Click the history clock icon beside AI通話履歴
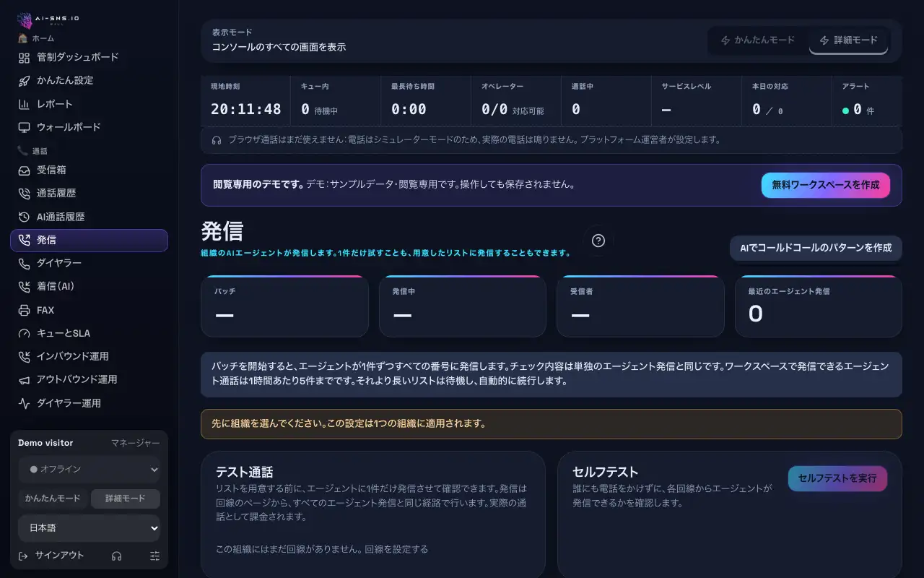The width and height of the screenshot is (924, 578). coord(24,217)
